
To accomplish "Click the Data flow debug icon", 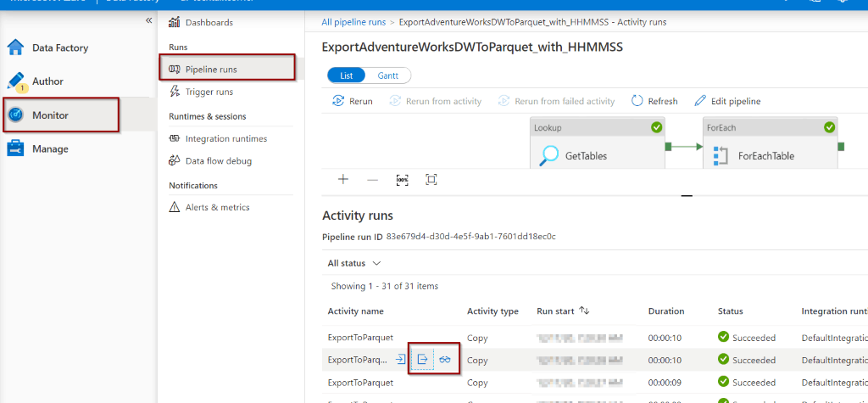I will tap(175, 160).
